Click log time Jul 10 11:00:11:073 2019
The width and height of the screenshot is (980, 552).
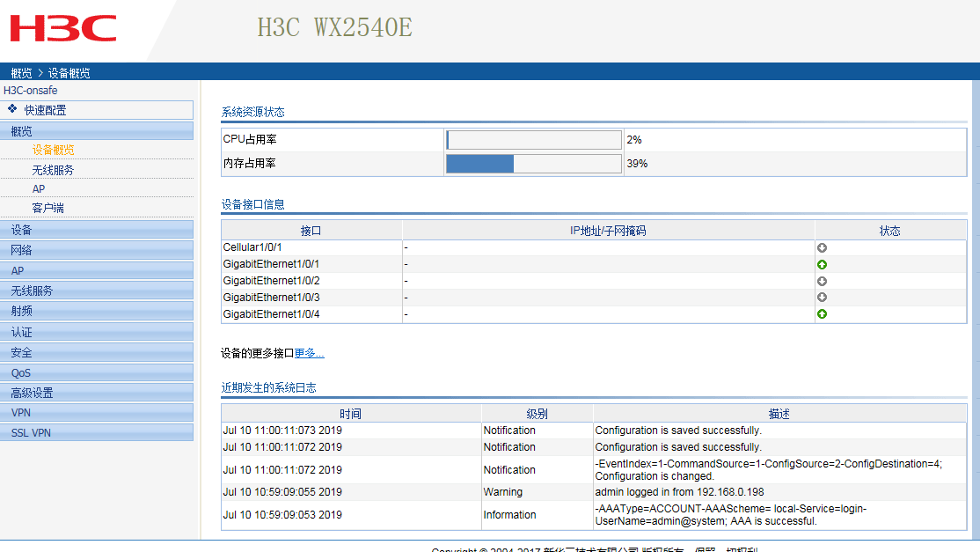(x=282, y=431)
